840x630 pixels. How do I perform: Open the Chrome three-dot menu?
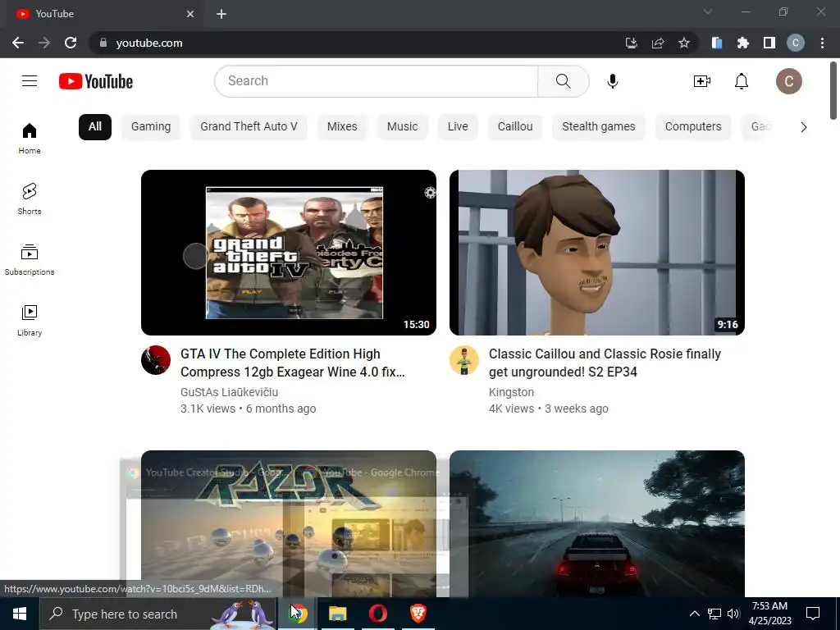(x=822, y=43)
